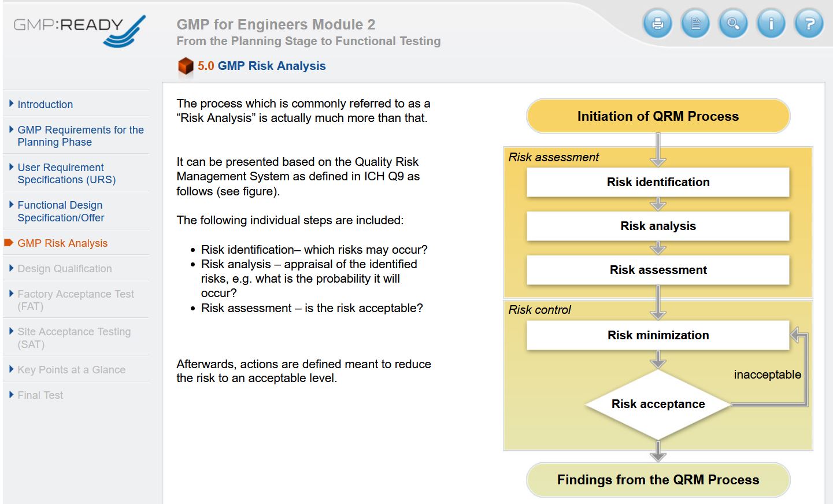Open Key Points at a Glance
Screen dimensions: 833x504
tap(71, 370)
